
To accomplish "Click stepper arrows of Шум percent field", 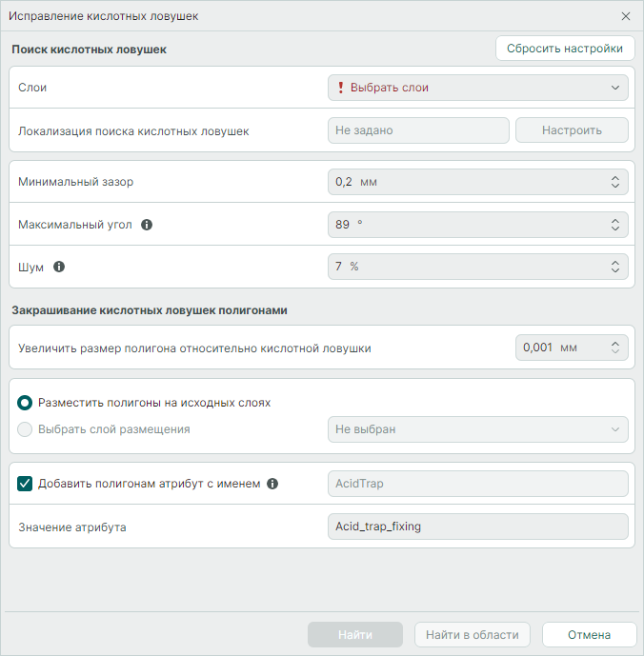I will 614,267.
